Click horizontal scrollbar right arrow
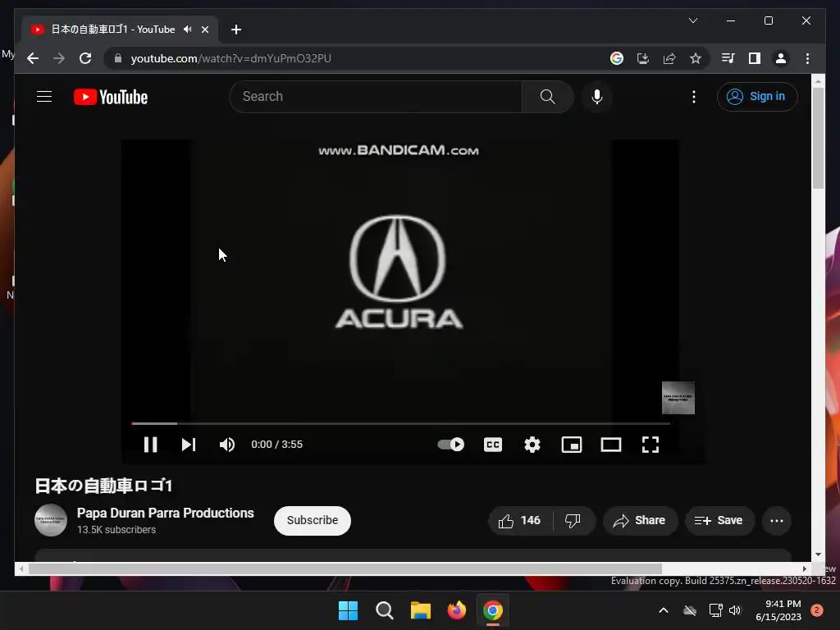Viewport: 840px width, 630px height. click(x=804, y=569)
